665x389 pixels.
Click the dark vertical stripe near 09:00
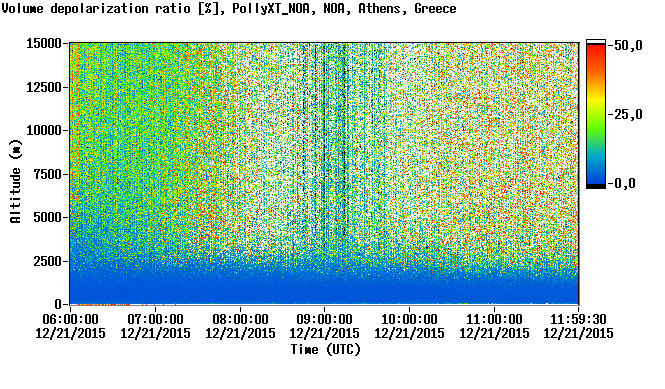(324, 148)
